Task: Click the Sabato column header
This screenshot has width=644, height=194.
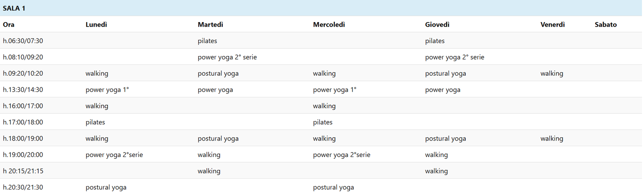Action: pyautogui.click(x=605, y=25)
